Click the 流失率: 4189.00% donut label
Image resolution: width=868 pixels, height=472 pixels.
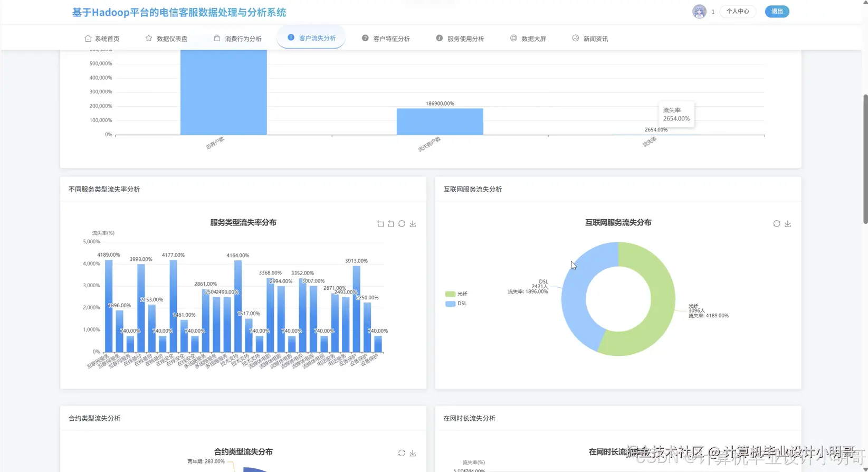[x=708, y=315]
